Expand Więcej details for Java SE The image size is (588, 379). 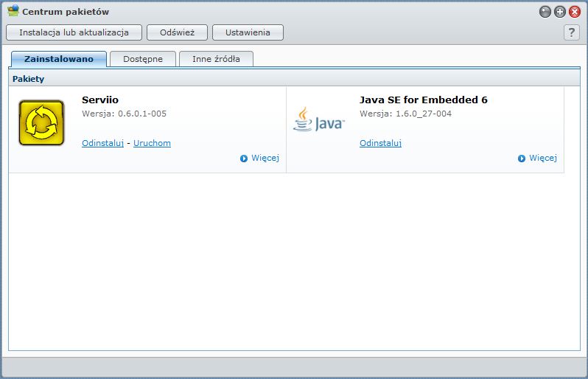point(537,158)
